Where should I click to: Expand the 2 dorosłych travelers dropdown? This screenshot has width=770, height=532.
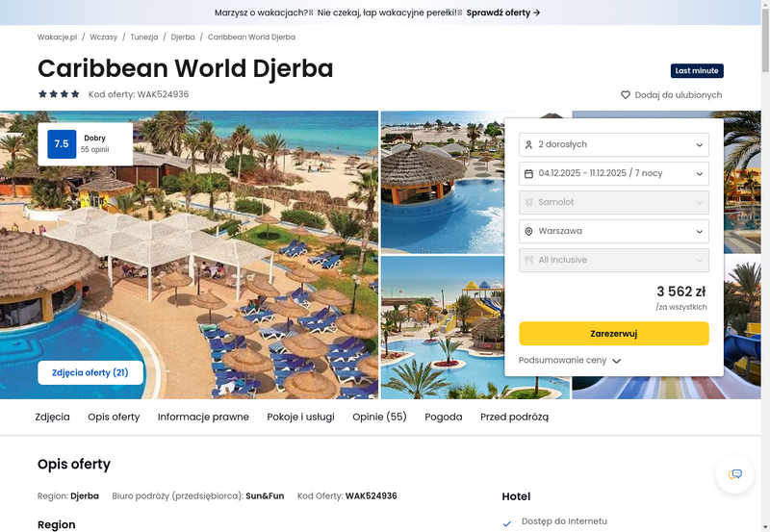613,144
